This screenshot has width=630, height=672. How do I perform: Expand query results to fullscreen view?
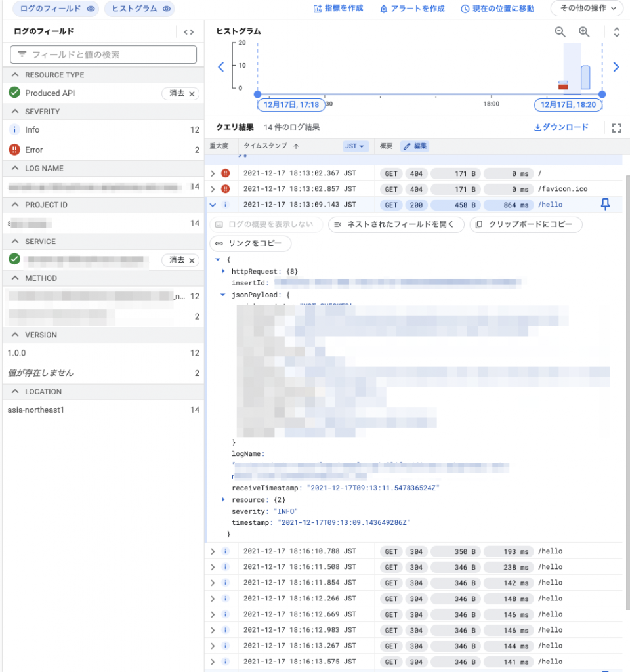[616, 127]
